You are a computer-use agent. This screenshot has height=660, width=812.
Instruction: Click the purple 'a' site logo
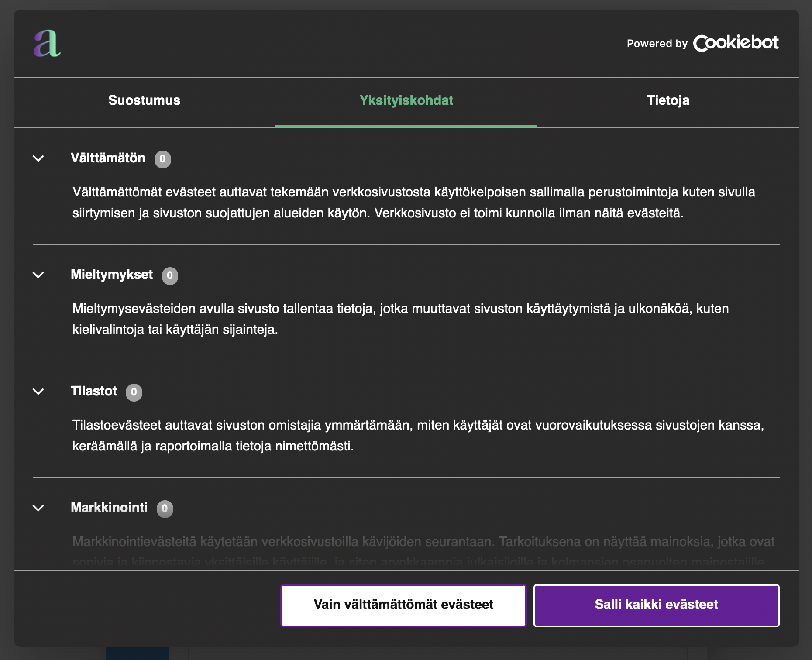pyautogui.click(x=47, y=44)
